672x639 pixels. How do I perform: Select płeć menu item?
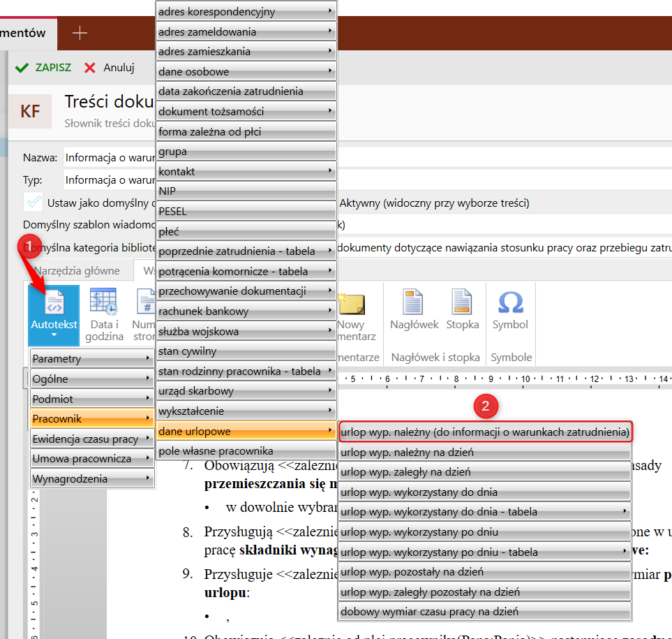246,232
